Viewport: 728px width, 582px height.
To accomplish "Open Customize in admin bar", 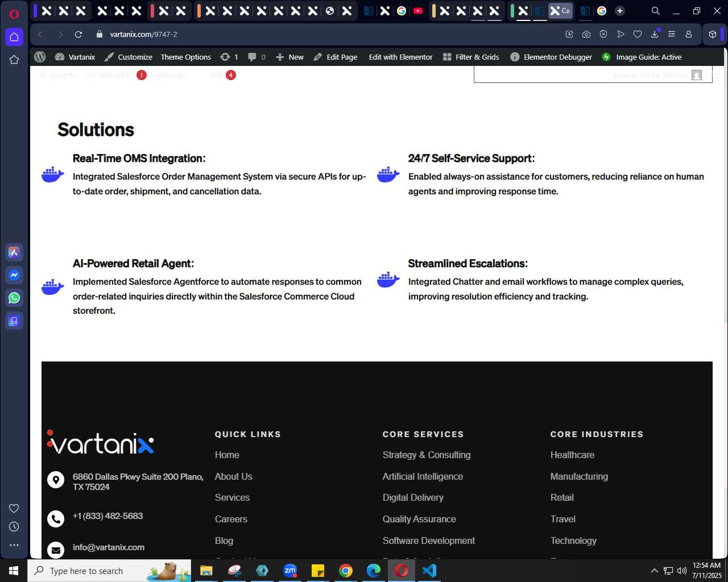I will [x=129, y=57].
